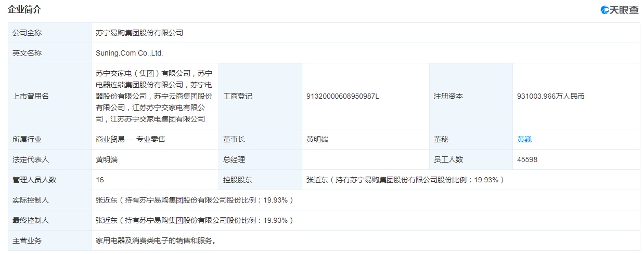644x254 pixels.
Task: Click the 实际控制人 label cell
Action: [49, 200]
